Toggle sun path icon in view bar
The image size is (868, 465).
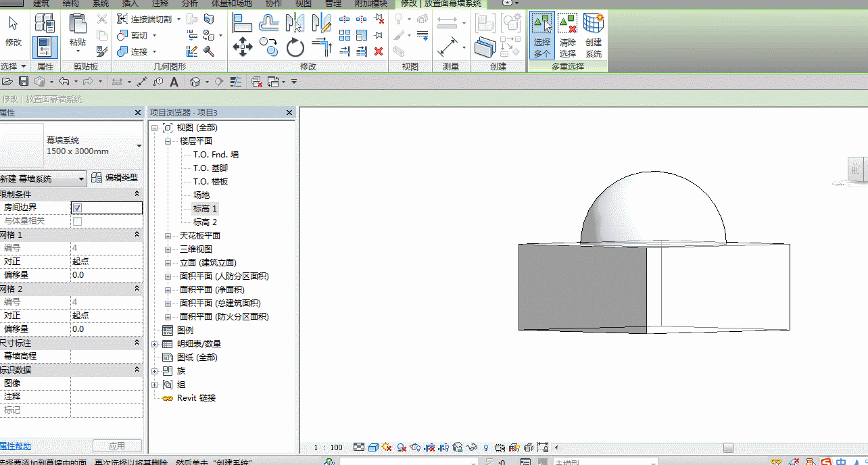[387, 447]
